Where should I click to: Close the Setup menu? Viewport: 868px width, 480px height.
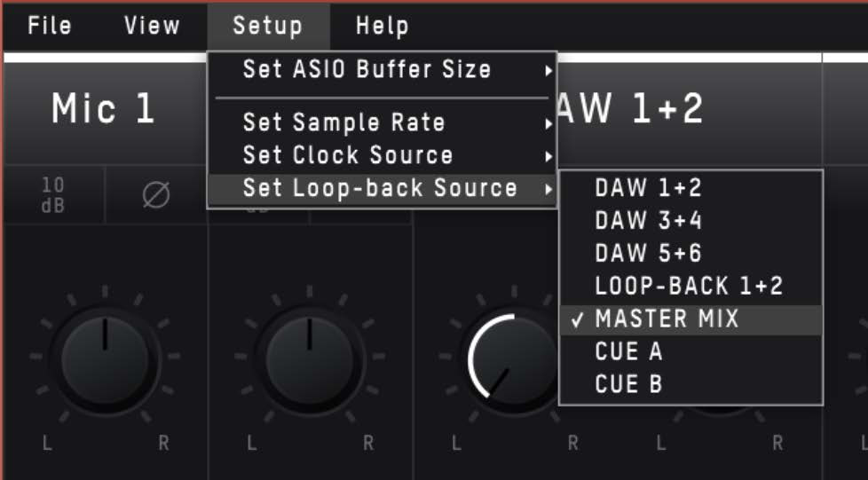coord(268,26)
